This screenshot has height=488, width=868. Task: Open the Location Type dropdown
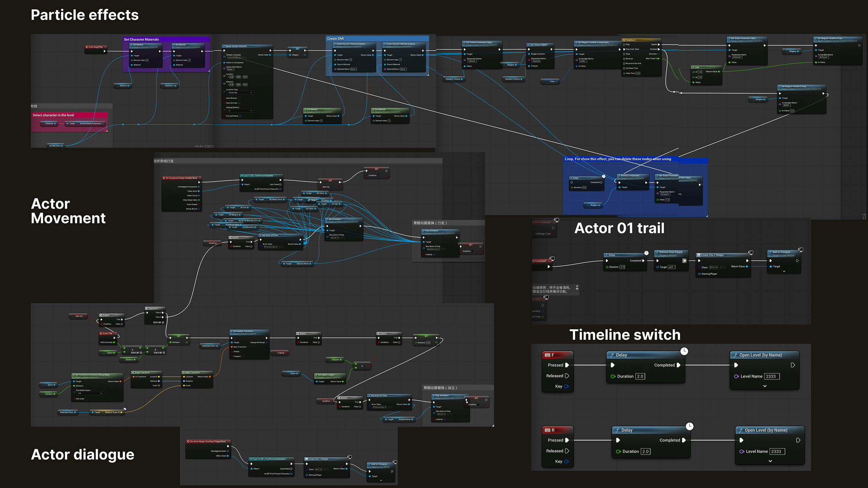pos(240,93)
